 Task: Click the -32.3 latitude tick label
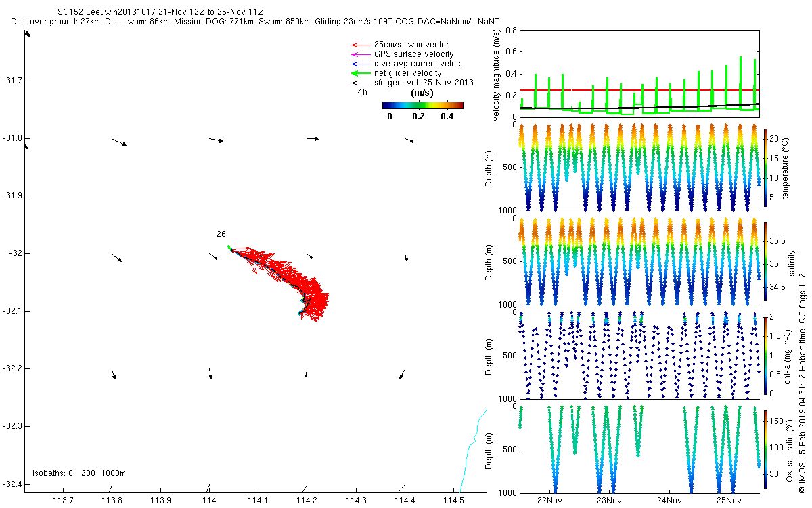pos(12,426)
